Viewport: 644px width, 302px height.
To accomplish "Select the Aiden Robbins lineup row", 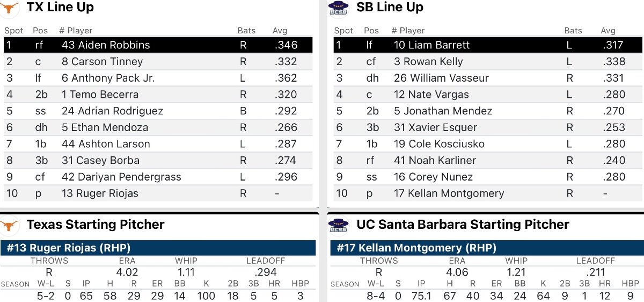I will [158, 45].
